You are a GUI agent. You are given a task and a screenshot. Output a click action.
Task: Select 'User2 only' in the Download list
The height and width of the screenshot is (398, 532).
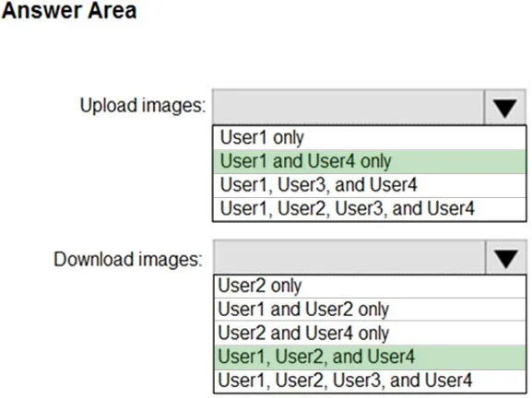coord(370,286)
